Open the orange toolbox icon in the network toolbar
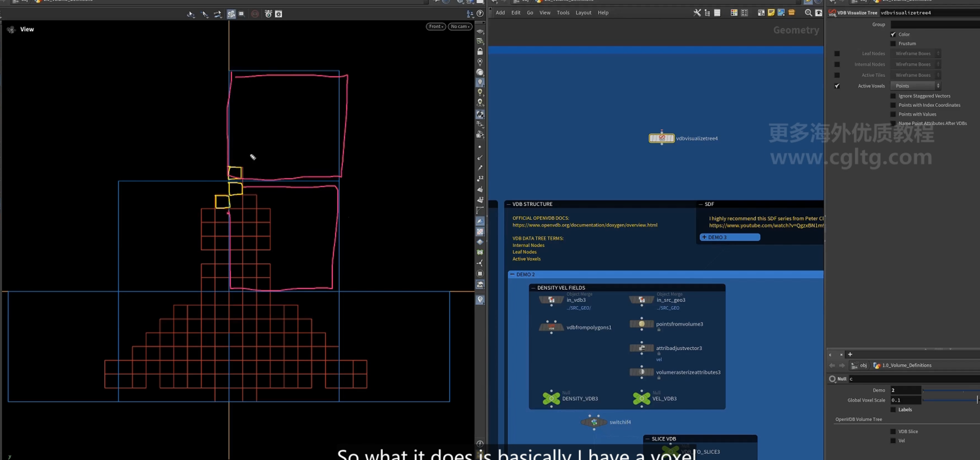 click(x=791, y=12)
